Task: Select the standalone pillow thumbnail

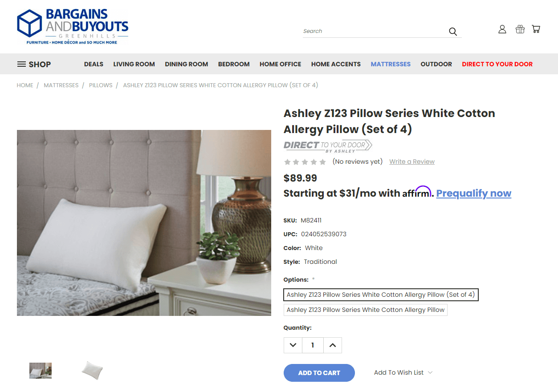Action: point(93,370)
